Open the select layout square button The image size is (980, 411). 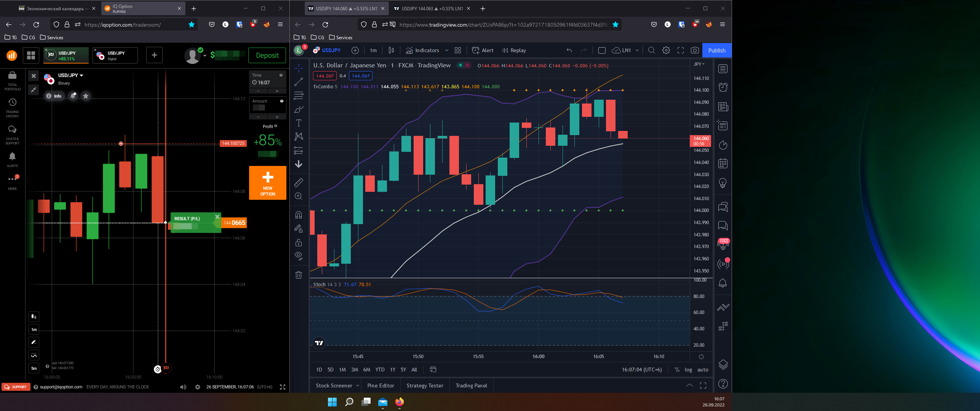[602, 50]
